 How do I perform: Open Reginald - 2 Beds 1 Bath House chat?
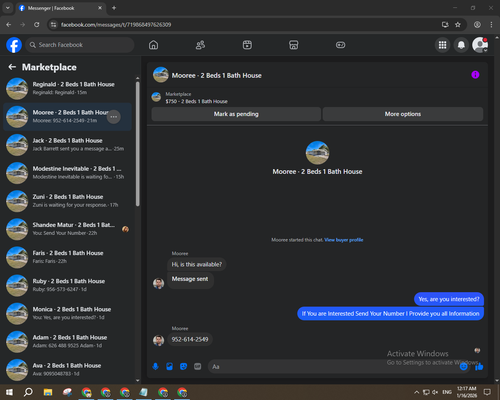click(x=68, y=89)
